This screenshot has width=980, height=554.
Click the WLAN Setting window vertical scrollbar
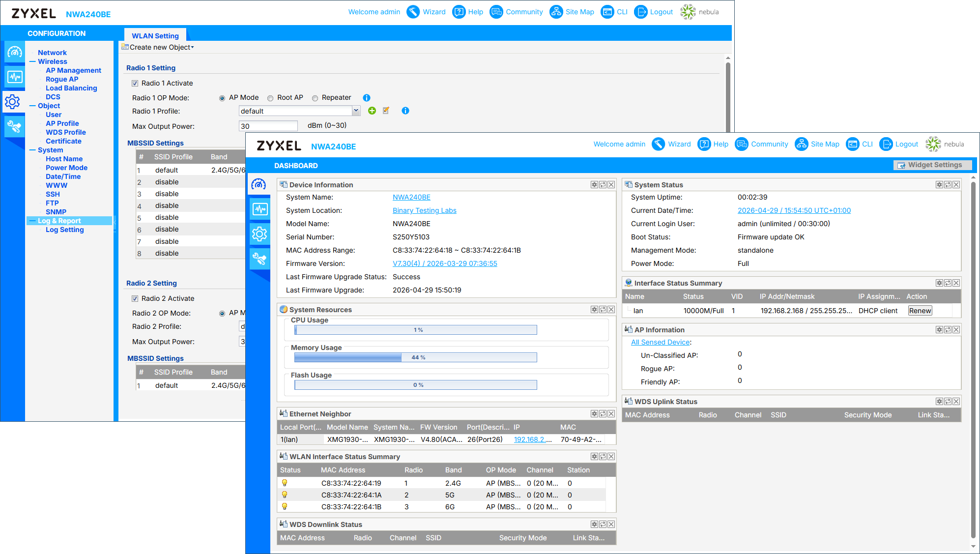[728, 97]
